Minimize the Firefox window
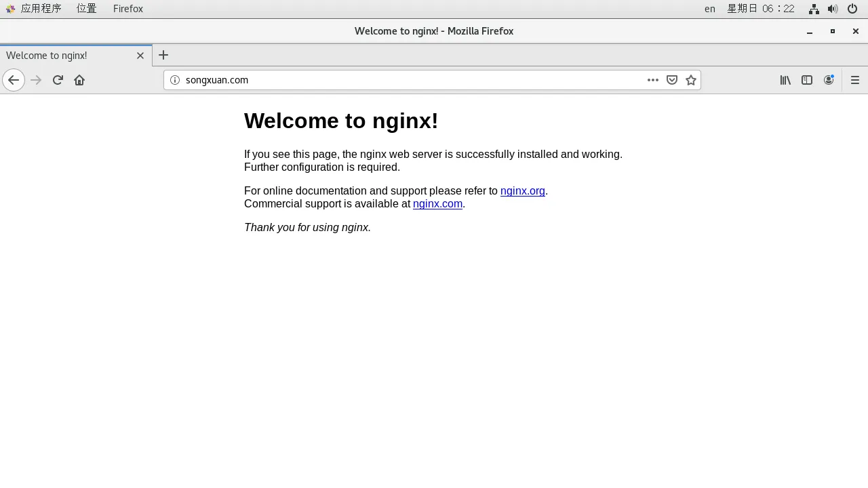Viewport: 868px width, 488px height. (810, 31)
